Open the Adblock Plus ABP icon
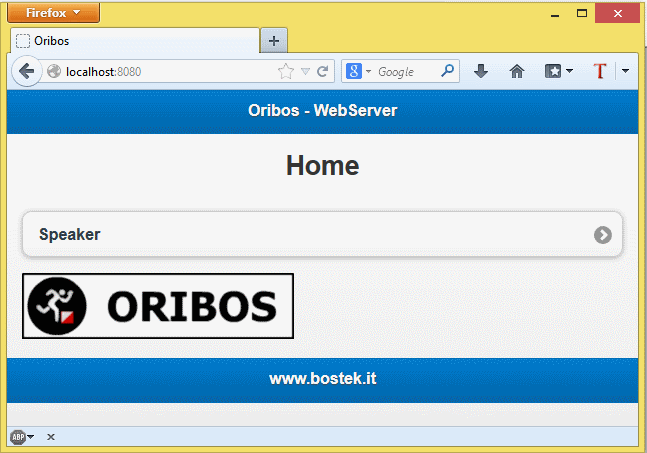The image size is (647, 453). (18, 437)
